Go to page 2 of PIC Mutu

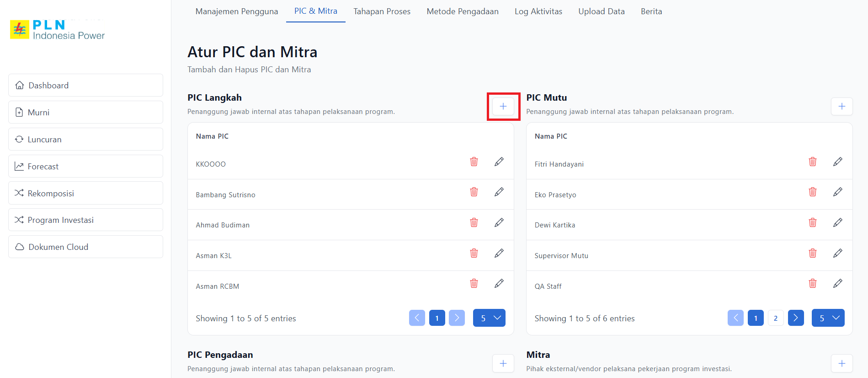(775, 318)
